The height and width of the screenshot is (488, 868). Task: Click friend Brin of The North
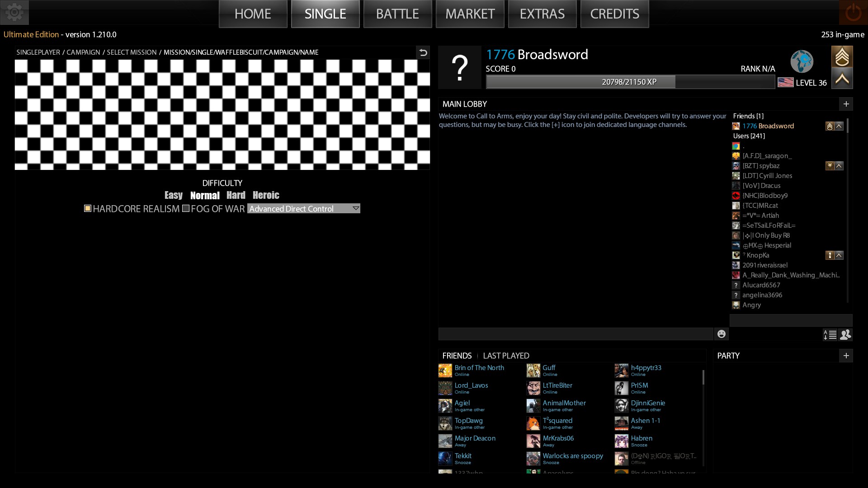[x=479, y=368]
